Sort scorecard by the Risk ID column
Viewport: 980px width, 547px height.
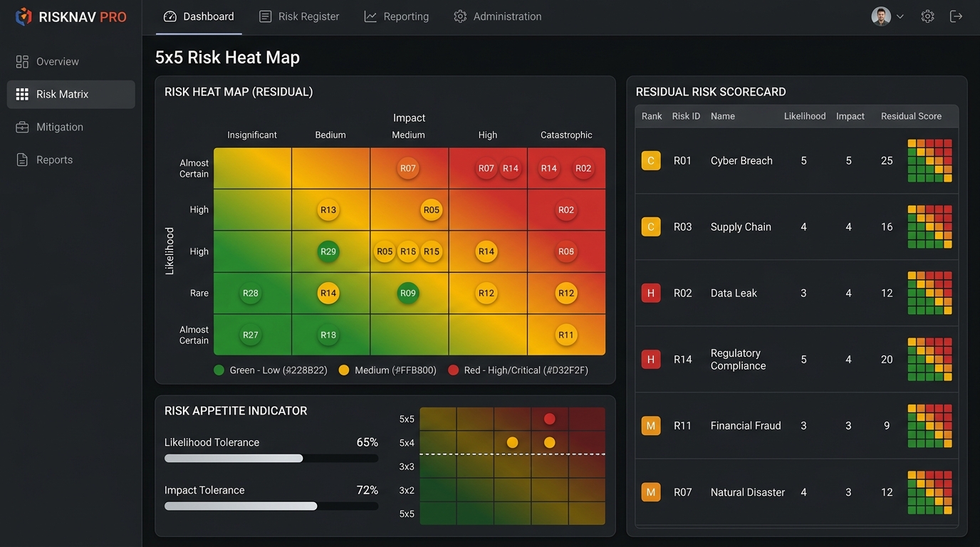686,116
